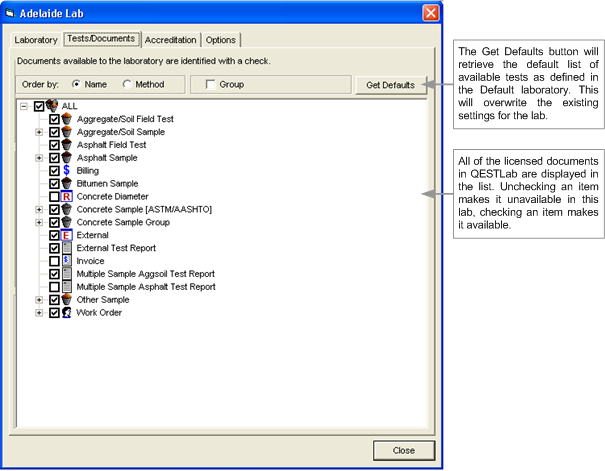This screenshot has height=471, width=605.
Task: Click the Bitumen Sample bucket icon
Action: click(67, 184)
